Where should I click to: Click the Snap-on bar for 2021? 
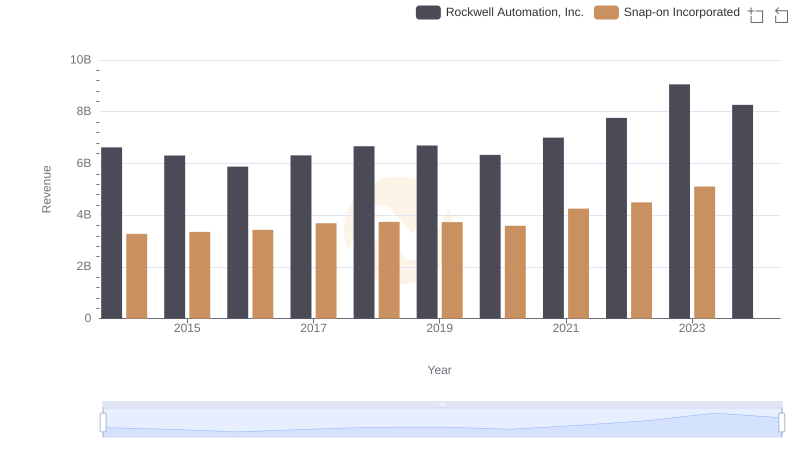click(x=578, y=264)
